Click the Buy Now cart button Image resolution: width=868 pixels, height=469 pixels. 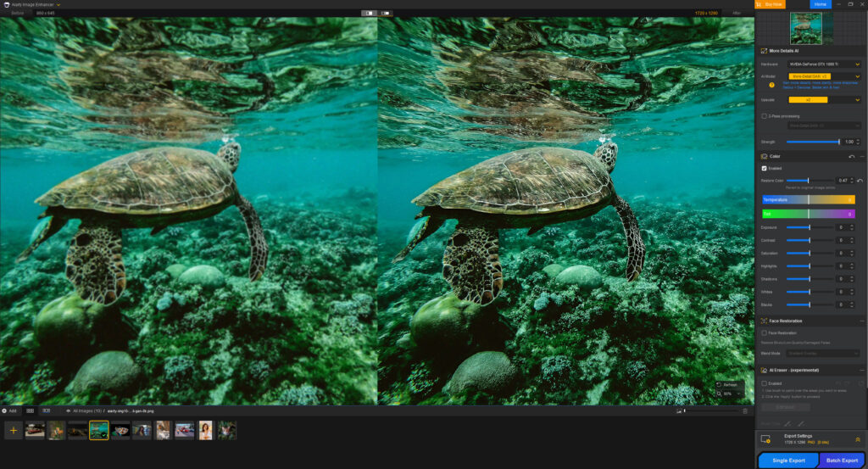pos(770,4)
